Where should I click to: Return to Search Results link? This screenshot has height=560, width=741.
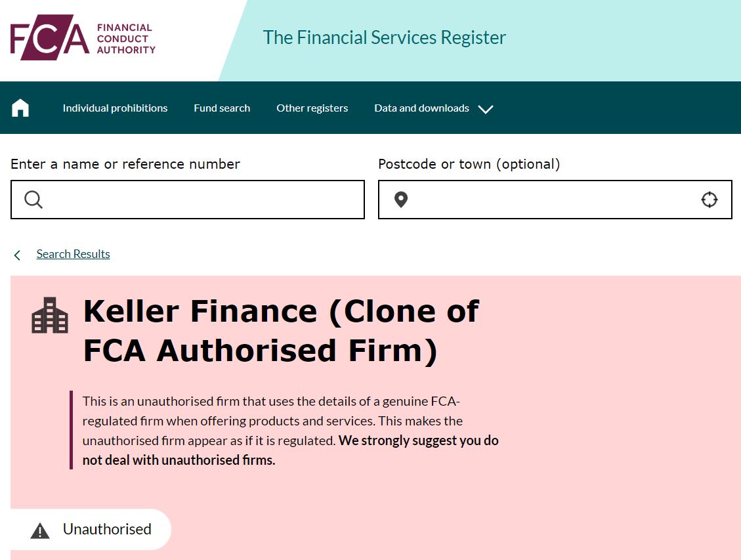pos(74,254)
